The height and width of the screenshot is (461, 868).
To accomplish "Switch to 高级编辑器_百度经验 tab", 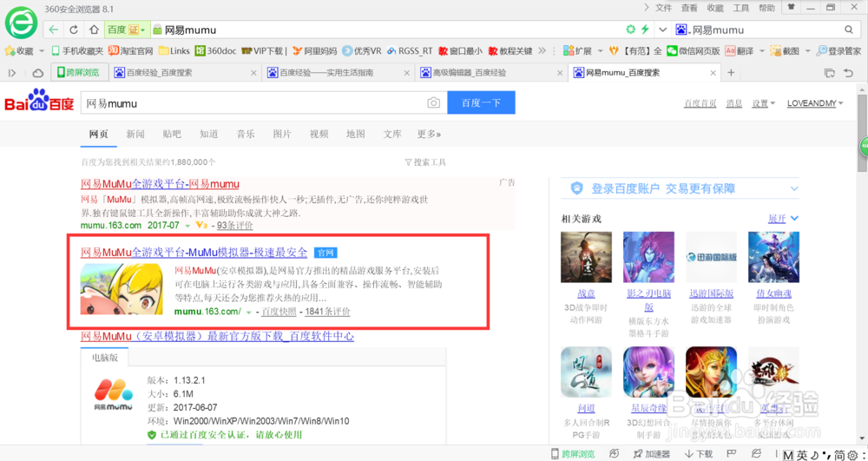I will click(491, 73).
